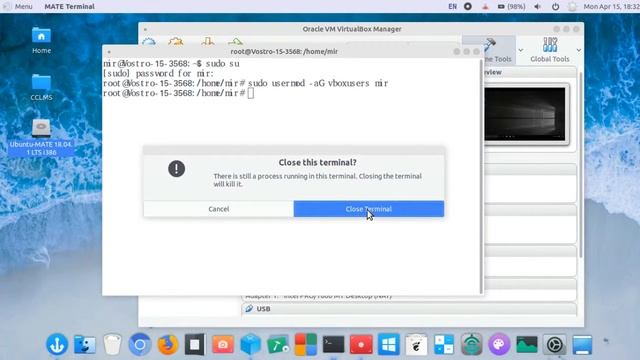640x360 pixels.
Task: Click the 'Close this terminal?' heading
Action: (318, 162)
